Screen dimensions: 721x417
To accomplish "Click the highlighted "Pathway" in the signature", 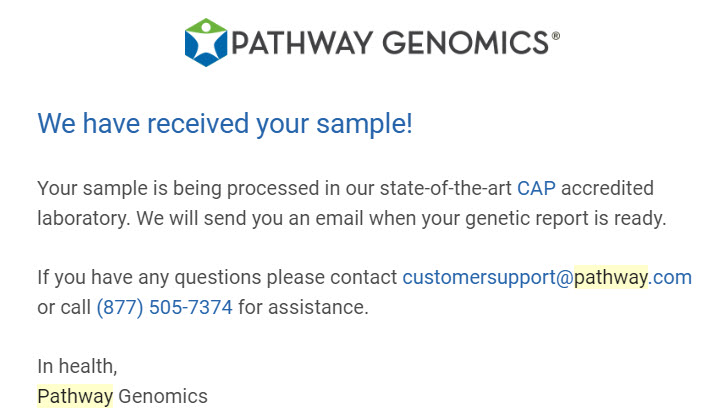I will tap(75, 396).
